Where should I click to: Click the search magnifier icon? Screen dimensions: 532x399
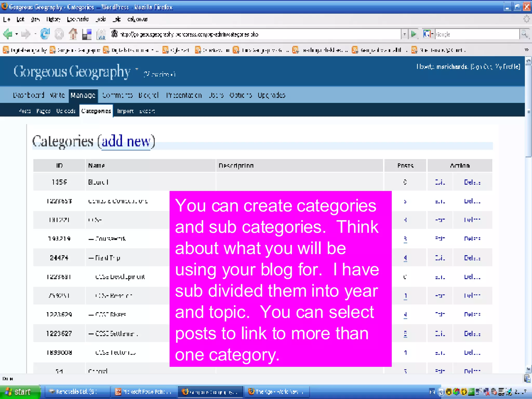(x=524, y=34)
